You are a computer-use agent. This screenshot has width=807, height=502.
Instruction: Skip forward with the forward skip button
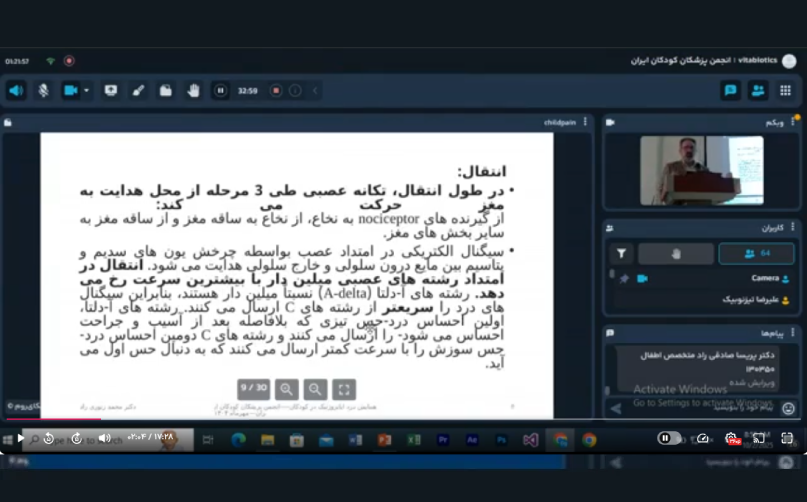[76, 438]
